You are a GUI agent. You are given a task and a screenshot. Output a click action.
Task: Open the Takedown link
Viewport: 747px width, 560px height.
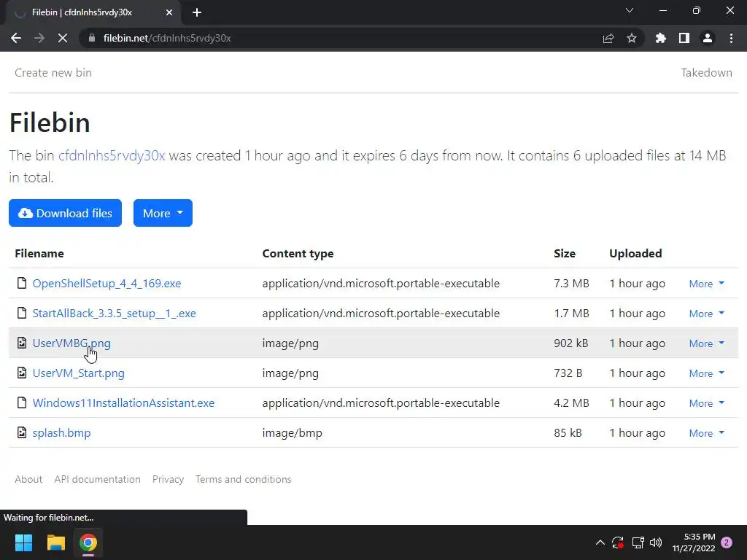(706, 72)
